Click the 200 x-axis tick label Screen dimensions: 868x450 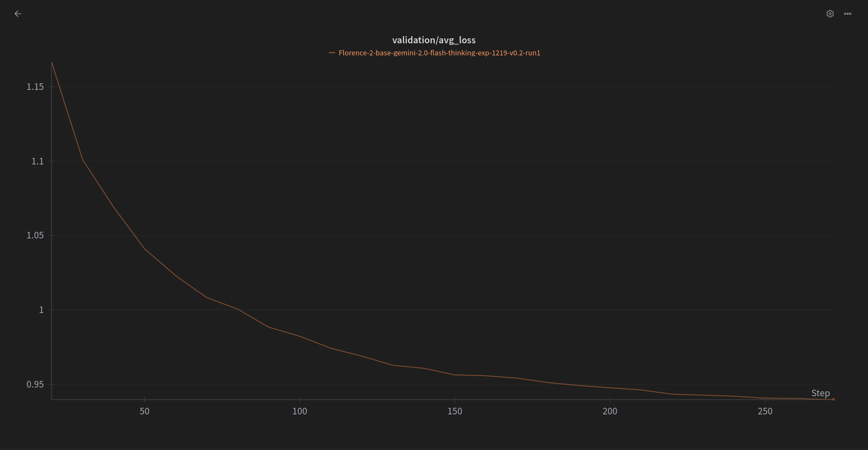[x=610, y=411]
